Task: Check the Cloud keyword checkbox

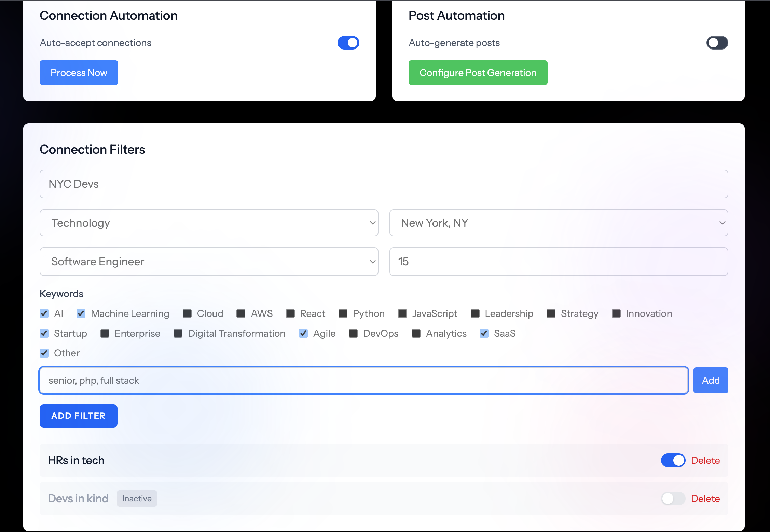Action: [187, 313]
